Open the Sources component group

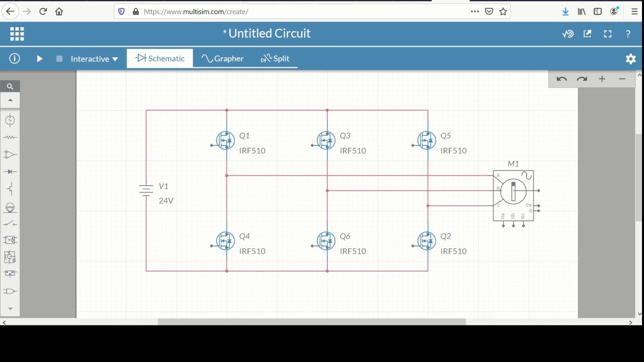tap(10, 120)
